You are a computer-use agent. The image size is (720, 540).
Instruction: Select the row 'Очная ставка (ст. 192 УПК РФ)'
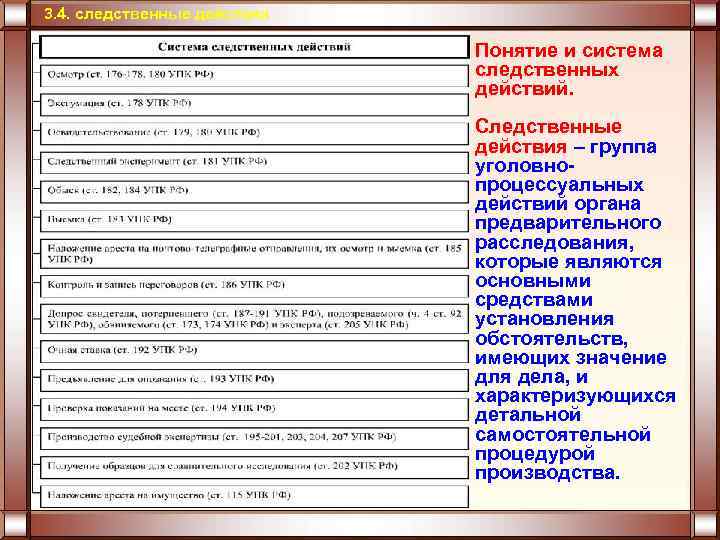(254, 351)
